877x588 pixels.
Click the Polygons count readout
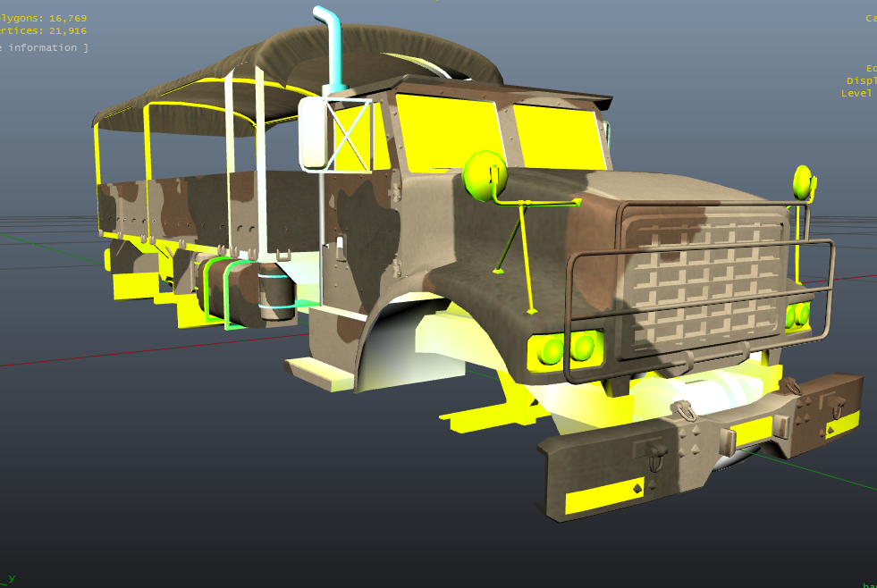pos(43,17)
